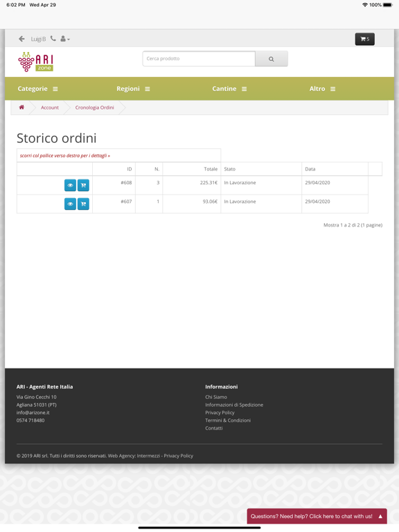Screen dimensions: 399x532
Task: Expand the Altro menu
Action: tap(322, 89)
